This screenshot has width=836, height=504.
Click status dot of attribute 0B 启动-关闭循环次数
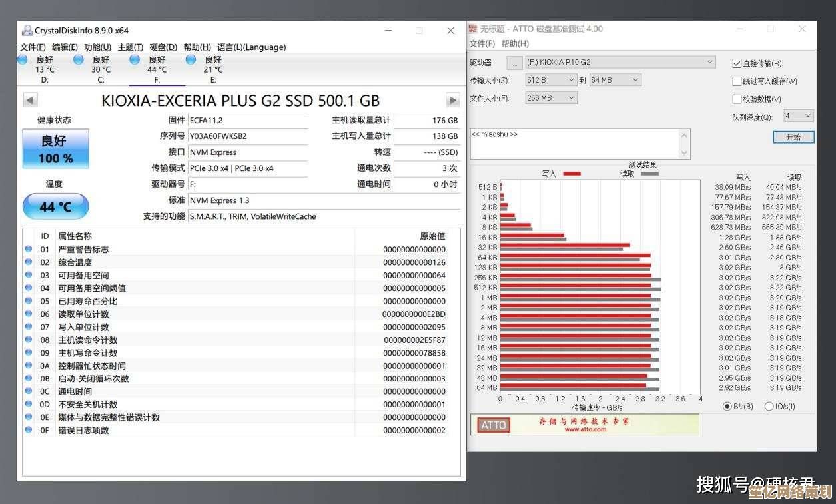click(29, 378)
